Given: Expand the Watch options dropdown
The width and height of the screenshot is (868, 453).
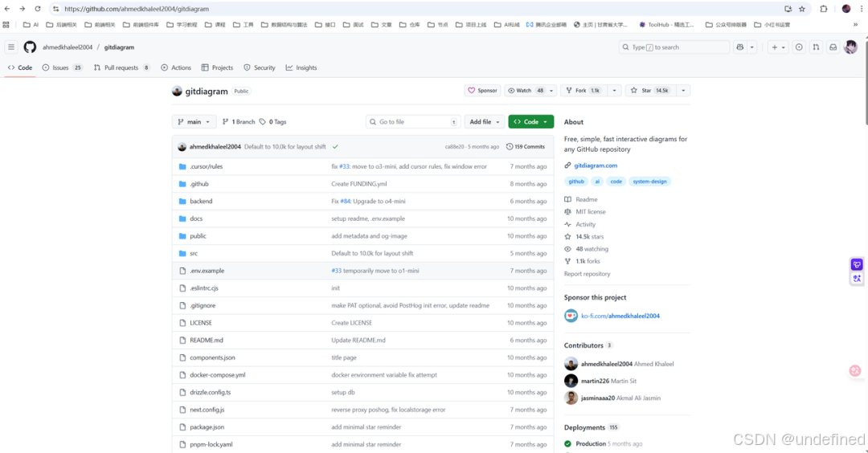Looking at the screenshot, I should [x=551, y=91].
